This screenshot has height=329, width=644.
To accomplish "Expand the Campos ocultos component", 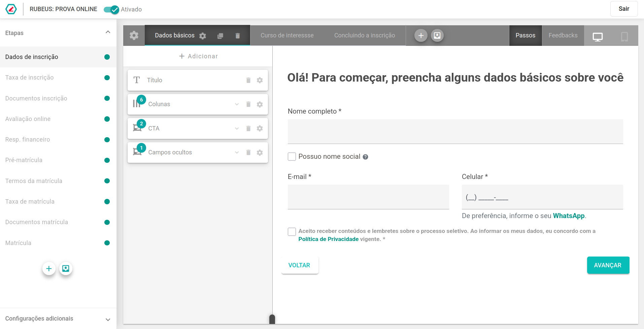I will [x=237, y=152].
